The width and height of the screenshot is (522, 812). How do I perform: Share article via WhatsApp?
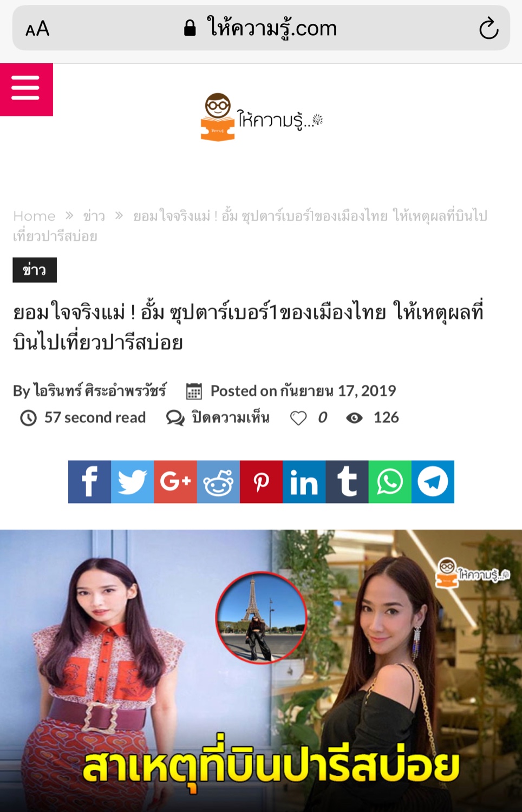390,482
